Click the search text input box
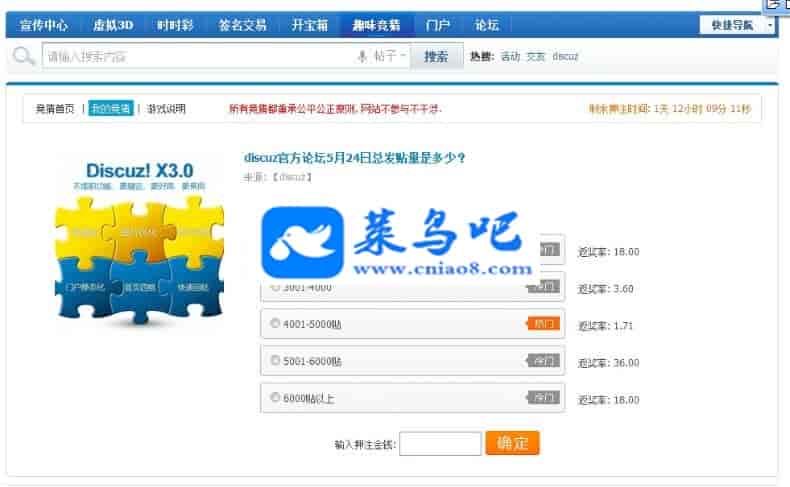Image resolution: width=790 pixels, height=487 pixels. click(199, 56)
